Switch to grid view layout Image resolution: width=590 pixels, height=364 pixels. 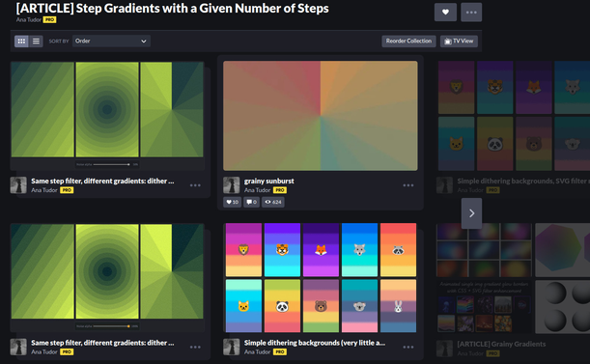(x=21, y=41)
